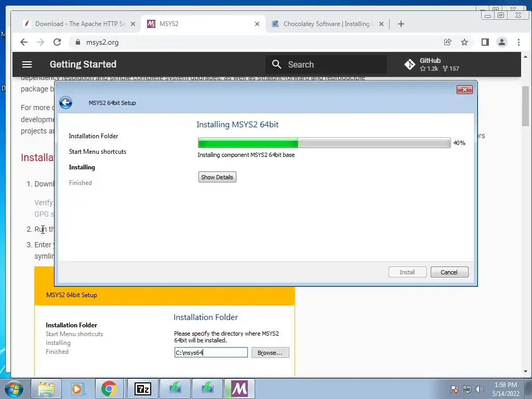Click the Browse... button in page screenshot
532x399 pixels.
click(270, 353)
